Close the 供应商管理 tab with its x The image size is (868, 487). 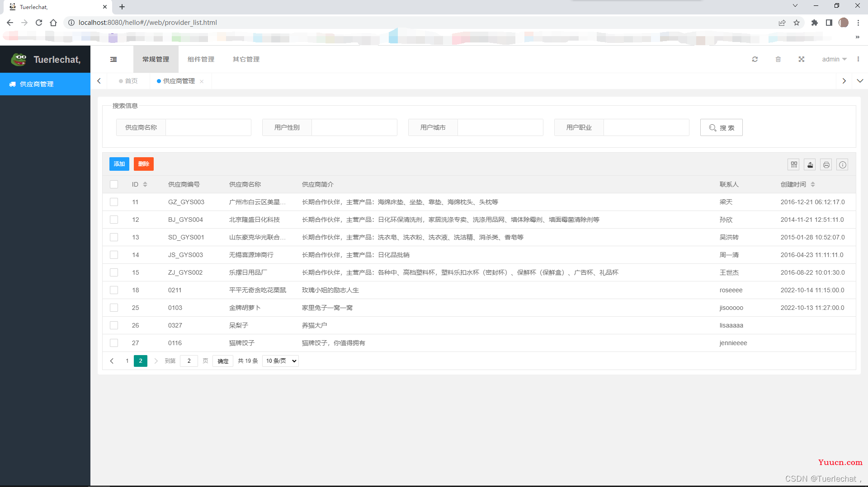coord(202,81)
